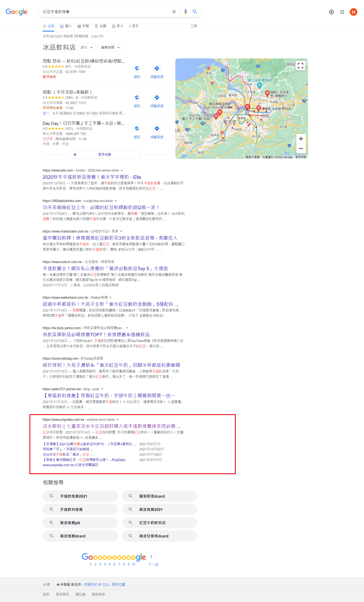Expand the map to fullscreen
The height and width of the screenshot is (602, 364).
click(x=300, y=65)
